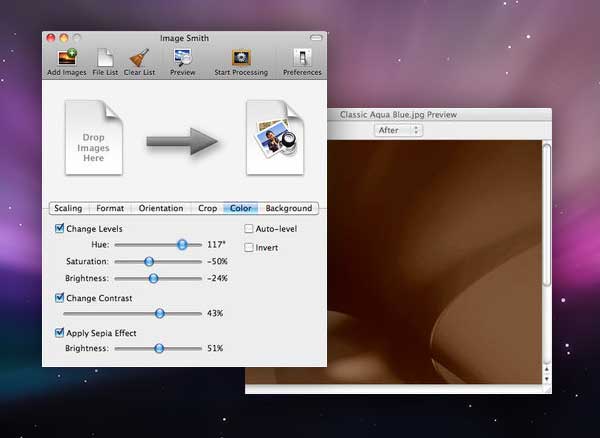The width and height of the screenshot is (600, 438).
Task: Switch to the Format tab
Action: pyautogui.click(x=110, y=208)
